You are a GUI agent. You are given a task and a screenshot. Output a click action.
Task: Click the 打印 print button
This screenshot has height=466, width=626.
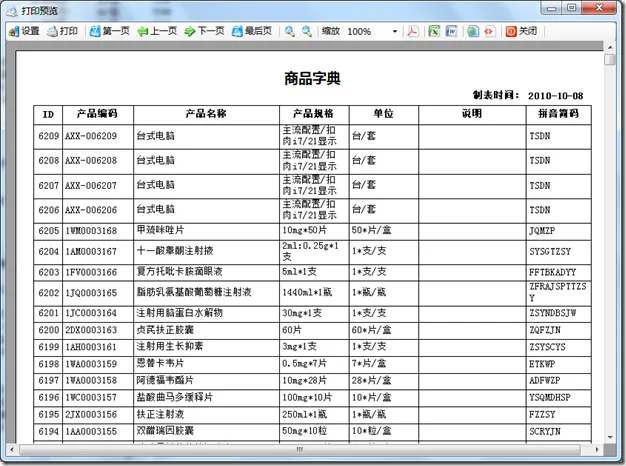(62, 31)
